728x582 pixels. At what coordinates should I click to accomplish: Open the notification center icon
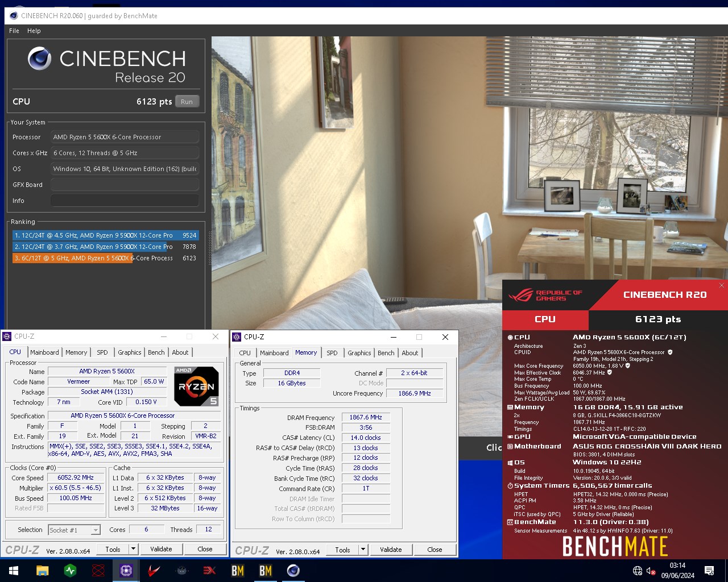pos(709,571)
